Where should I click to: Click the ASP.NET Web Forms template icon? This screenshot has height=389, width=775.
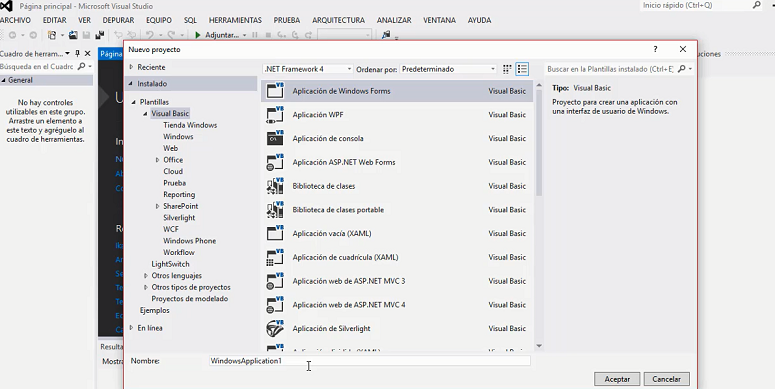pyautogui.click(x=275, y=162)
